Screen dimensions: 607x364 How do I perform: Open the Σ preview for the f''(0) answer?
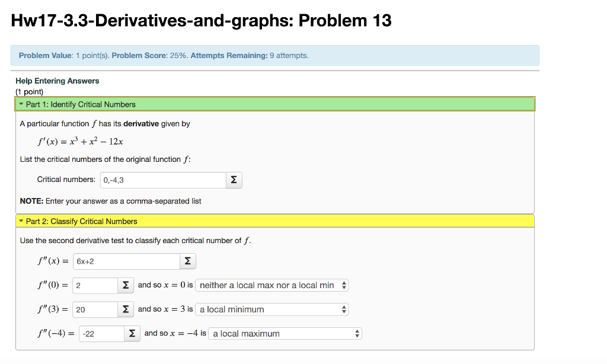point(125,285)
